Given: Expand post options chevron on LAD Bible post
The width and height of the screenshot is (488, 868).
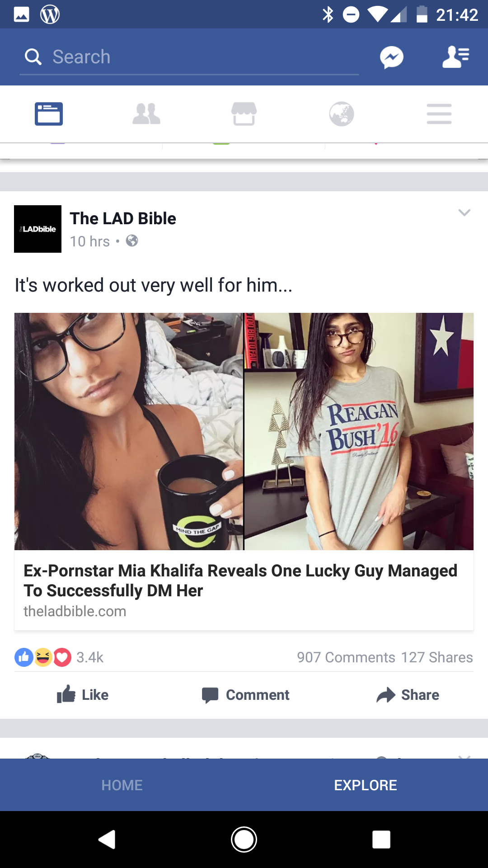Looking at the screenshot, I should (x=465, y=212).
